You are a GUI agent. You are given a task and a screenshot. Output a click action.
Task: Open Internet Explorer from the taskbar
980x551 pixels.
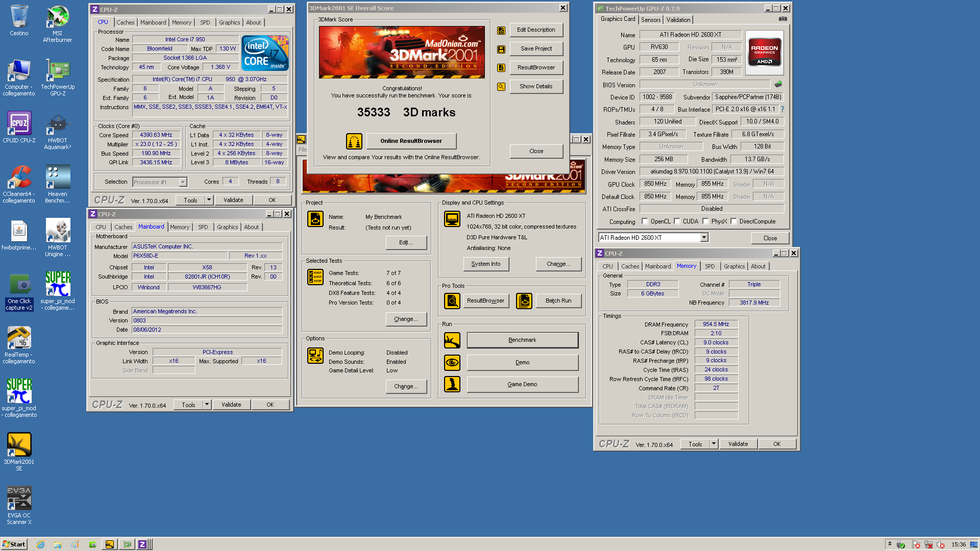pyautogui.click(x=41, y=544)
